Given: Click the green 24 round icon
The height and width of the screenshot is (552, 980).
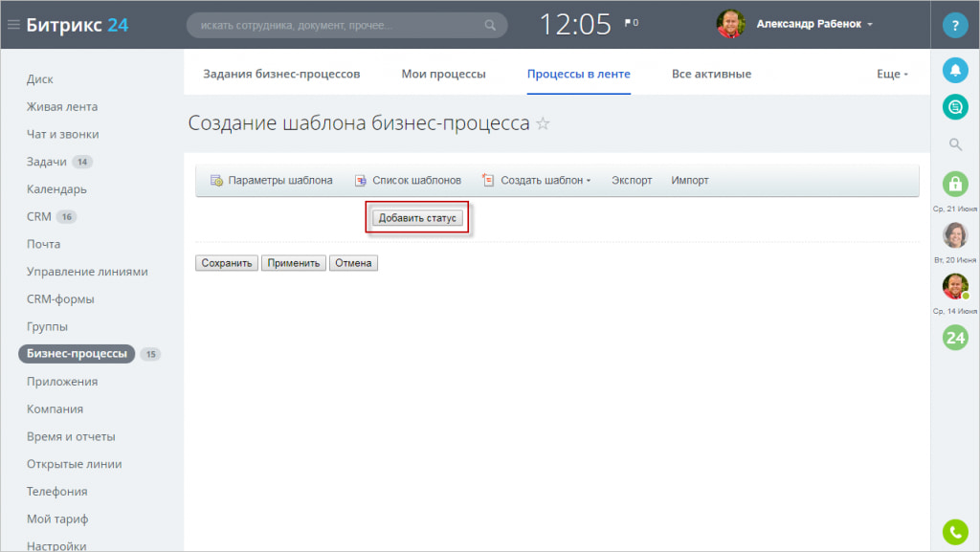Looking at the screenshot, I should (955, 338).
